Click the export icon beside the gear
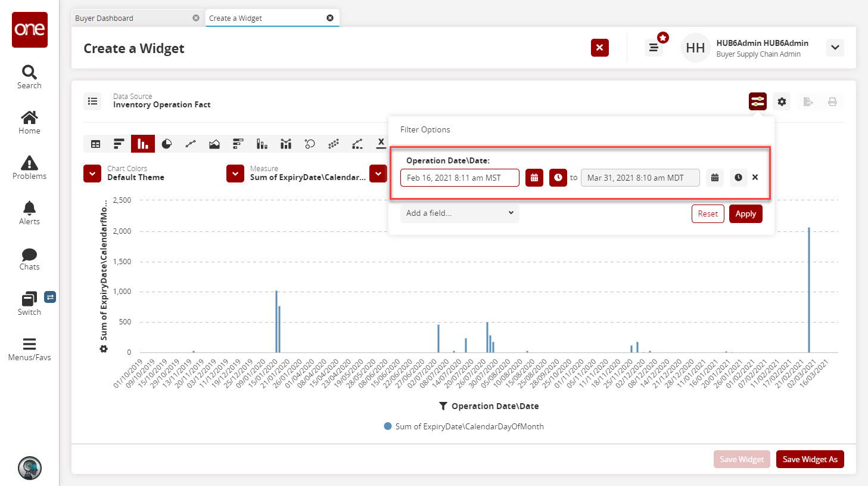Viewport: 868px width, 486px height. (808, 101)
